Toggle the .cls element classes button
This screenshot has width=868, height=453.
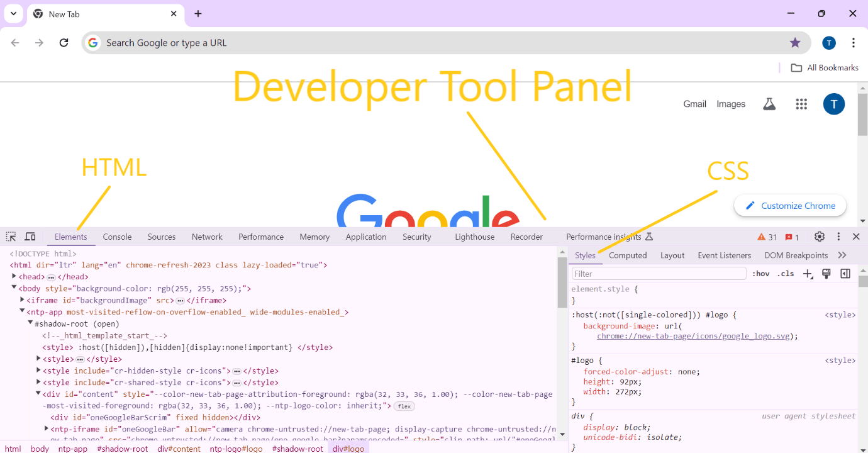(786, 274)
